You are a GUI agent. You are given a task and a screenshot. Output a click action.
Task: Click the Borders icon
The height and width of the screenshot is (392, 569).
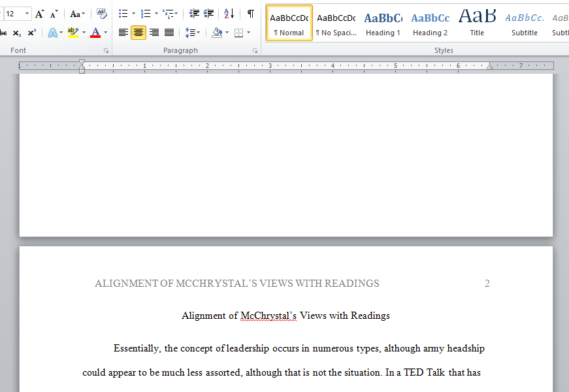point(239,33)
